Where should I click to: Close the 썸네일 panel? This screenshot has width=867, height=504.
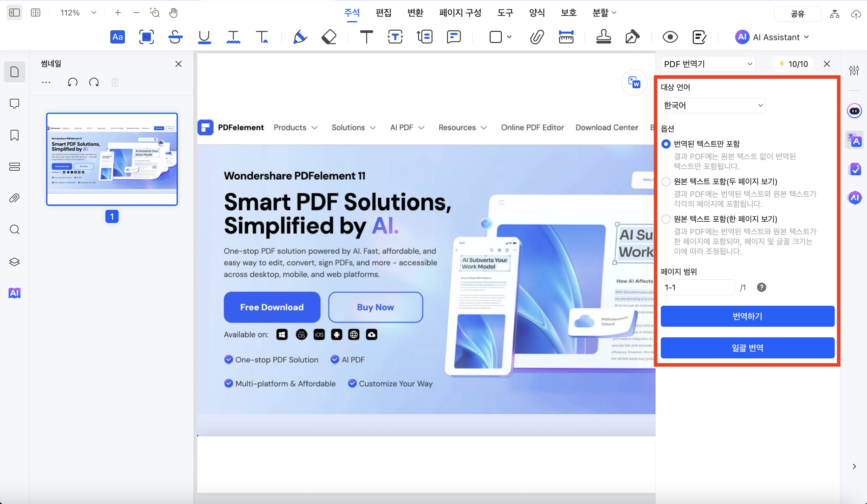178,64
